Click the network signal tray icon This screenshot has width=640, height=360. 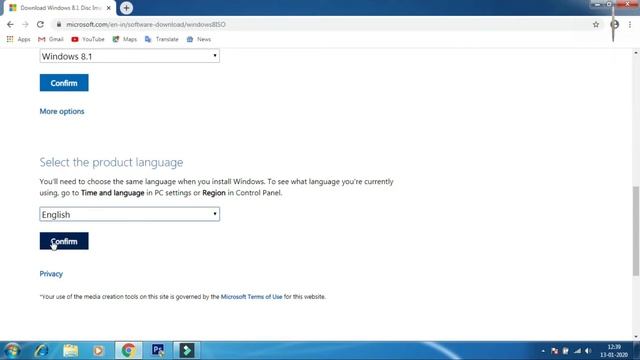pyautogui.click(x=577, y=351)
